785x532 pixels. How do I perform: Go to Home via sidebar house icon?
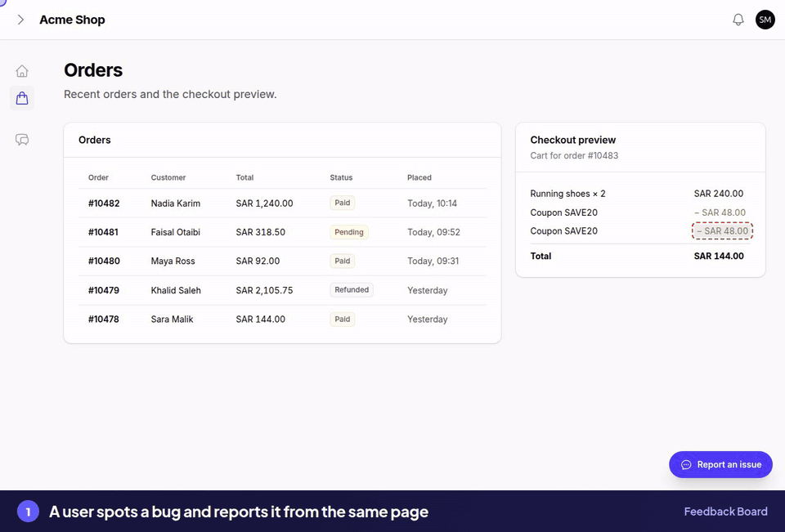pyautogui.click(x=22, y=71)
